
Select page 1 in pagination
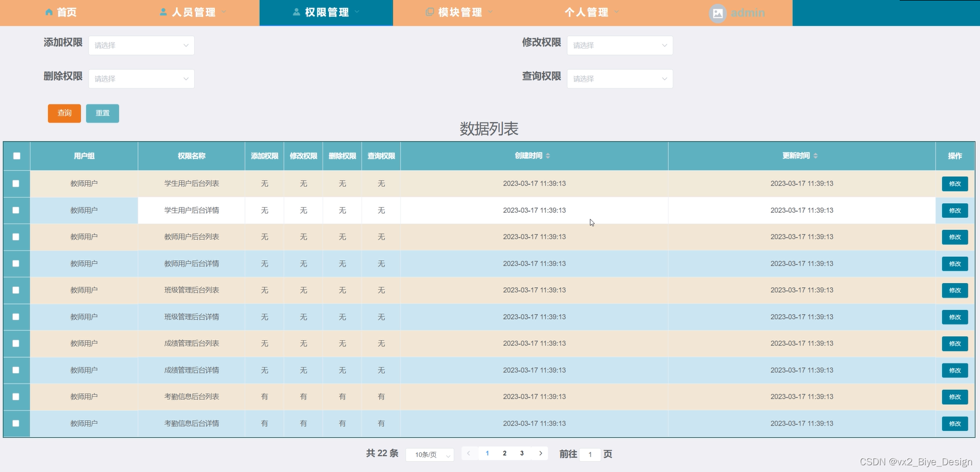[x=487, y=453]
